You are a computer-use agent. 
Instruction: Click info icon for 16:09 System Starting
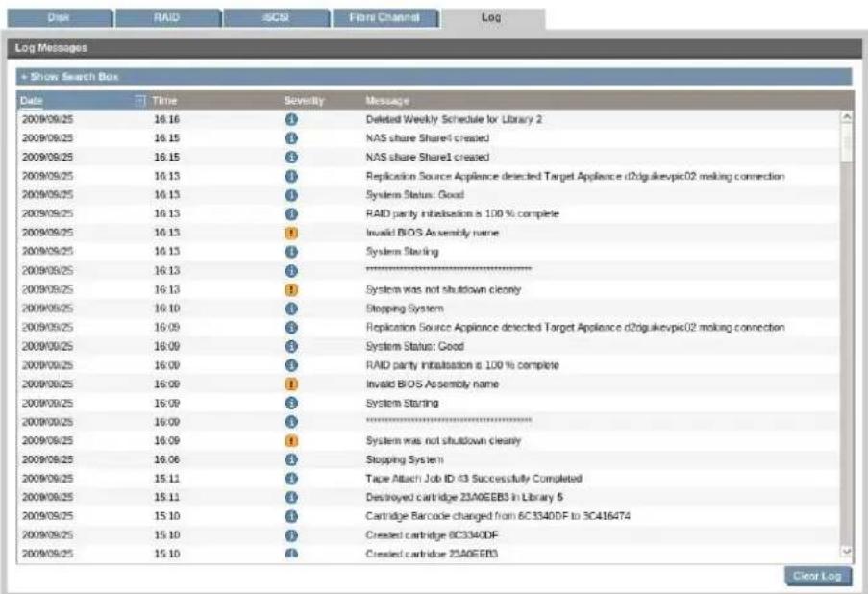(291, 403)
